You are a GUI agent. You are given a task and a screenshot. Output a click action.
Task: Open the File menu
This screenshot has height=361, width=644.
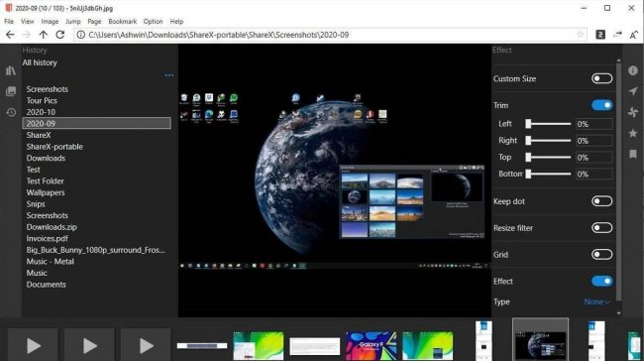[9, 22]
